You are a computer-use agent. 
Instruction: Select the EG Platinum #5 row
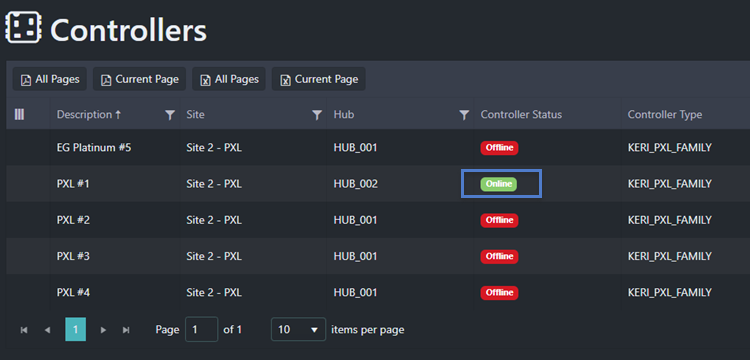pyautogui.click(x=378, y=148)
